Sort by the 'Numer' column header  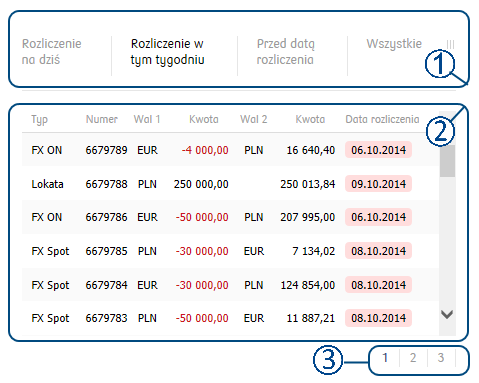[102, 119]
